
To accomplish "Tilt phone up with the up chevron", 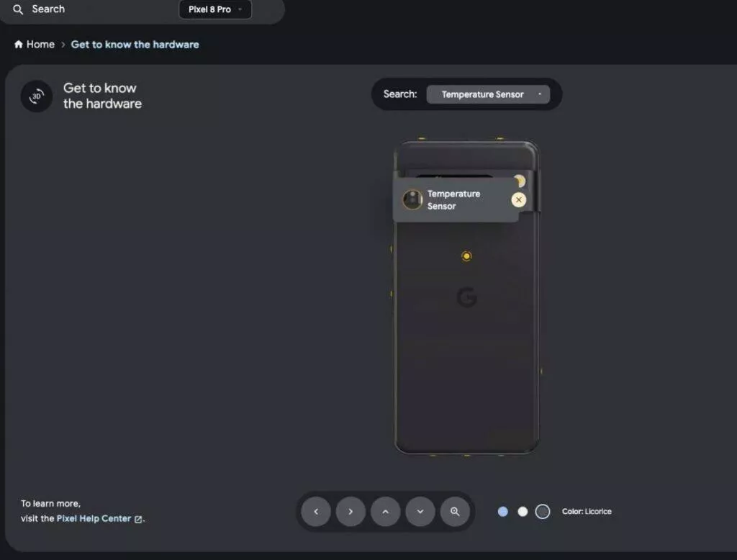I will click(x=386, y=512).
